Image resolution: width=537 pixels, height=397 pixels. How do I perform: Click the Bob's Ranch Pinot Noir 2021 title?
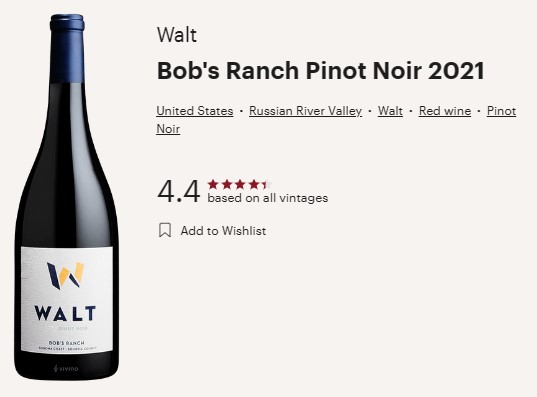coord(321,71)
